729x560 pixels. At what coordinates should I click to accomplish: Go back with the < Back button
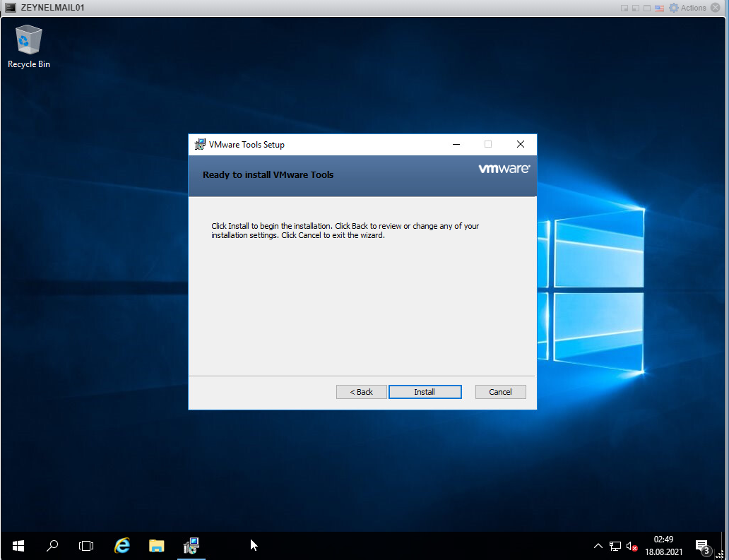(x=361, y=392)
